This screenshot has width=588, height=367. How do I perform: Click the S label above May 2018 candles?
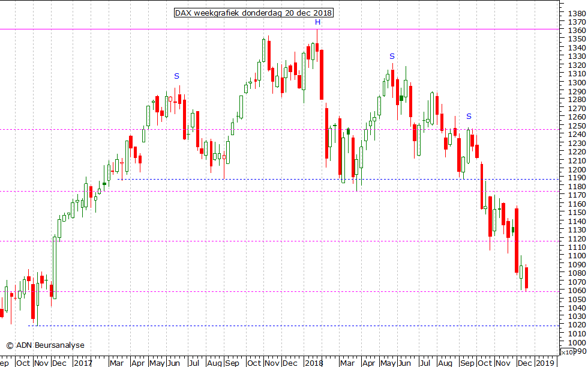pos(392,56)
